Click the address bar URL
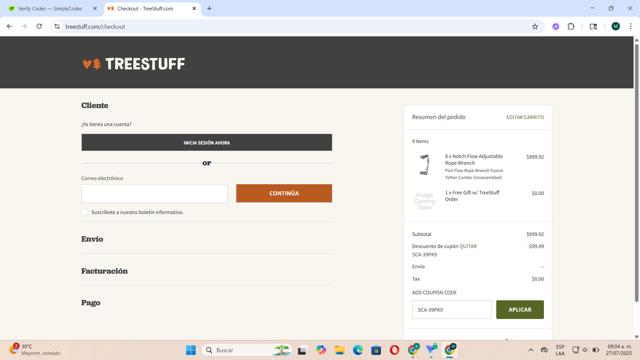 95,27
